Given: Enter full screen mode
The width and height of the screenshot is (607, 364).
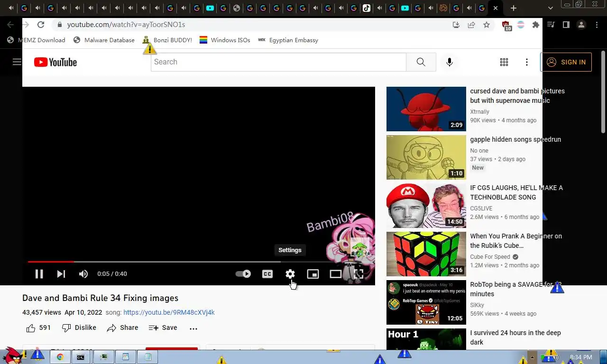Looking at the screenshot, I should [x=359, y=274].
